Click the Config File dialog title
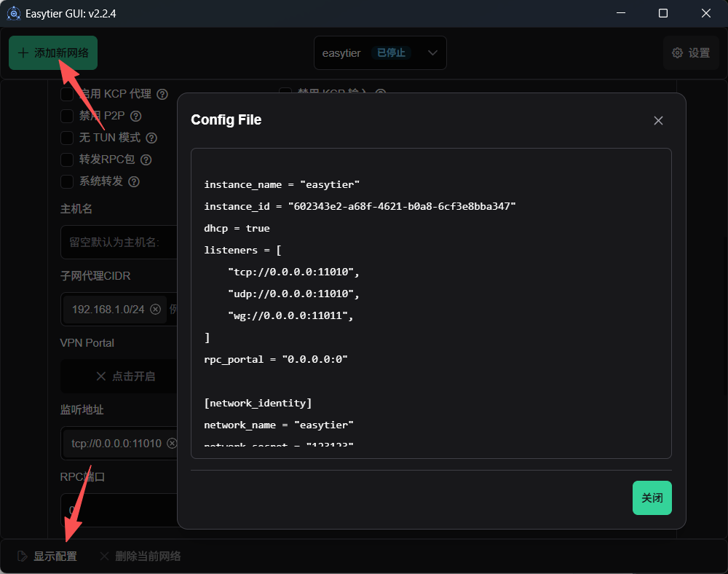Image resolution: width=728 pixels, height=574 pixels. point(226,119)
